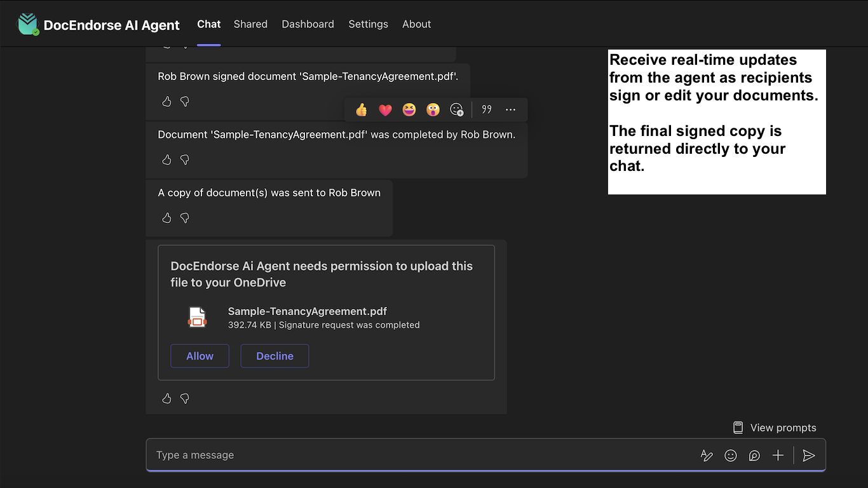The height and width of the screenshot is (488, 868).
Task: Decline the OneDrive file upload
Action: (x=275, y=356)
